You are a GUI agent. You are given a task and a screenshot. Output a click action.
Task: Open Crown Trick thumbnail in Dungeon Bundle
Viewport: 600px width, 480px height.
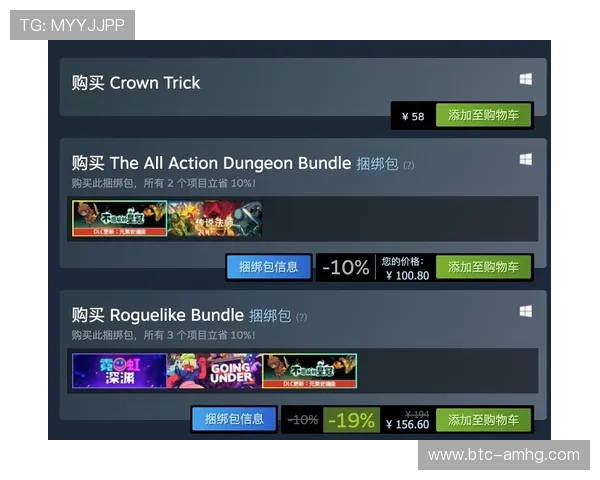point(119,218)
